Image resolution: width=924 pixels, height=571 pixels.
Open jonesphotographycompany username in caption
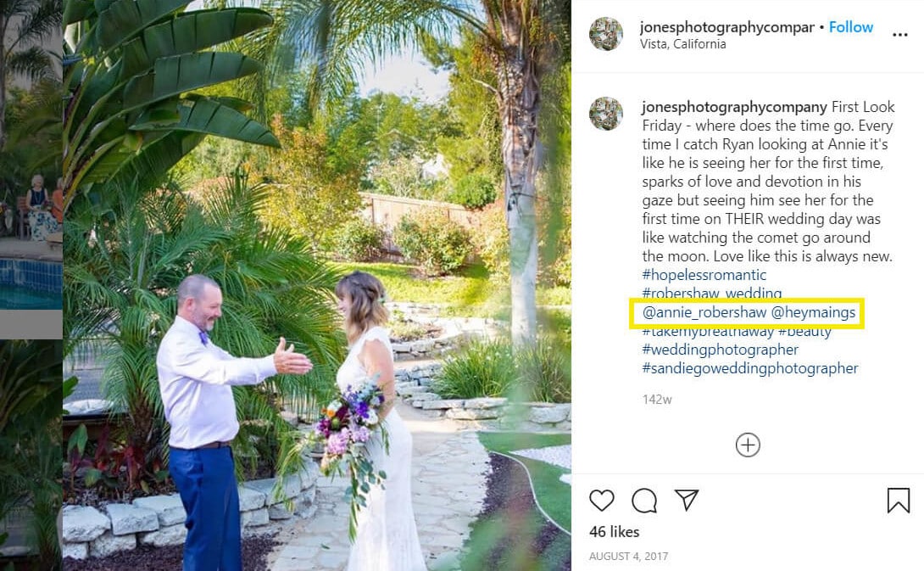[735, 108]
